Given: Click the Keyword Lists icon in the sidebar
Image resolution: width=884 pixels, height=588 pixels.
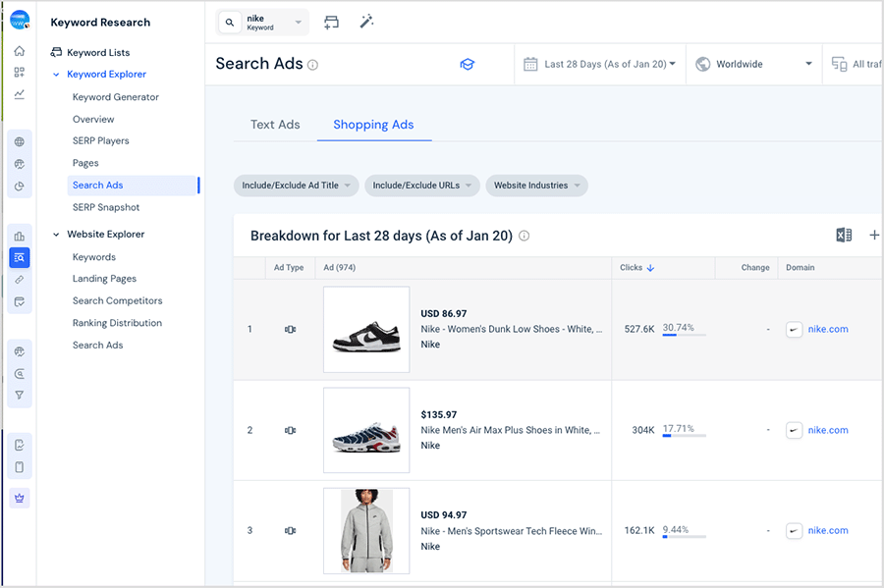Looking at the screenshot, I should [56, 52].
